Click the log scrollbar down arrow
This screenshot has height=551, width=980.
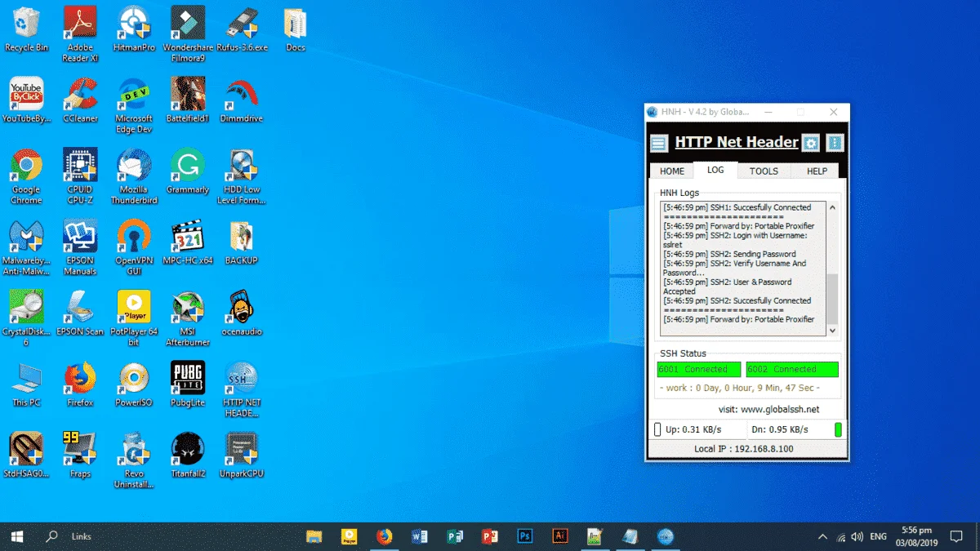pos(832,330)
